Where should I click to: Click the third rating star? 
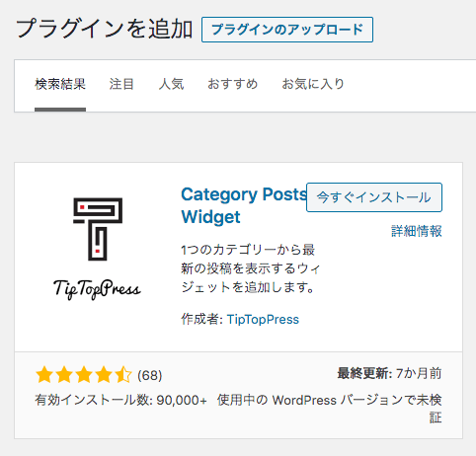coord(84,375)
